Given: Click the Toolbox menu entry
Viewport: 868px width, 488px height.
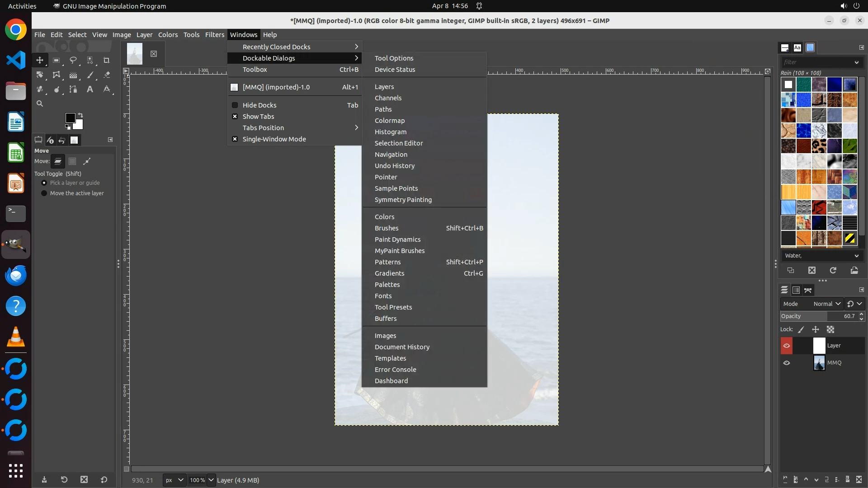Looking at the screenshot, I should click(x=255, y=70).
